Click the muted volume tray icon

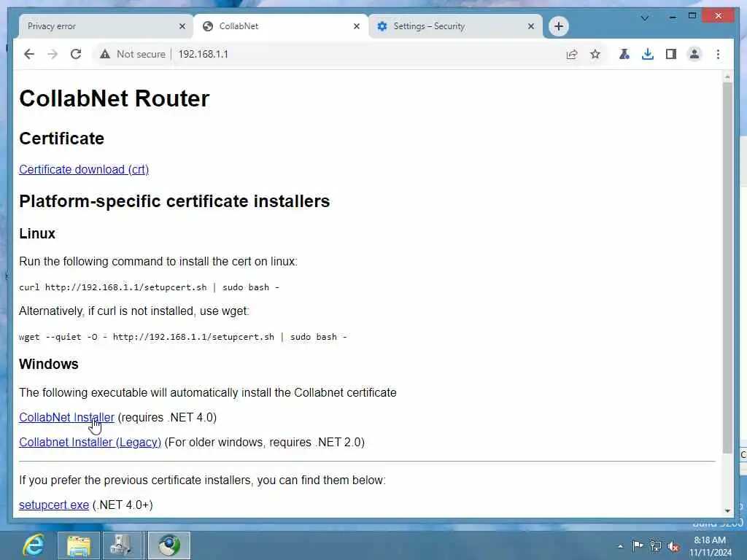tap(673, 546)
